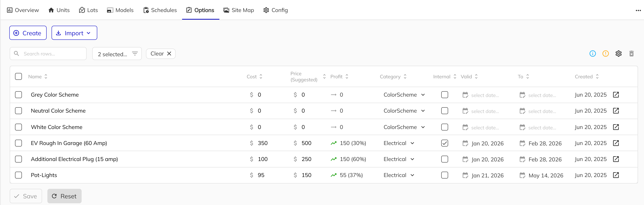Click the Pot-Lights external link icon
This screenshot has height=205, width=644.
pyautogui.click(x=616, y=175)
